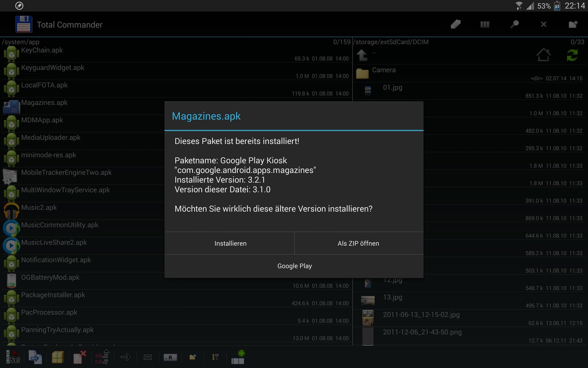Select KeyguardWidget.apk file
The image size is (588, 368).
coord(176,71)
